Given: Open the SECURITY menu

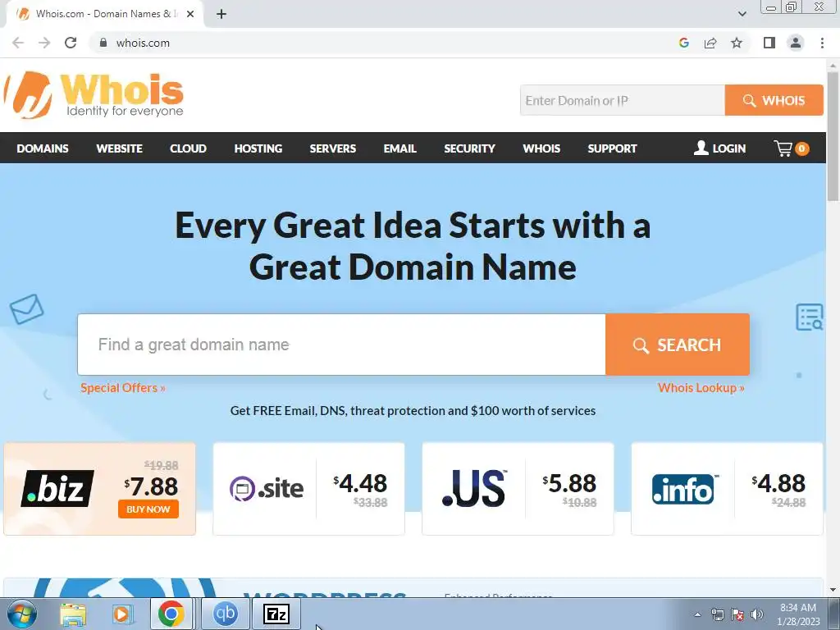Looking at the screenshot, I should [469, 148].
